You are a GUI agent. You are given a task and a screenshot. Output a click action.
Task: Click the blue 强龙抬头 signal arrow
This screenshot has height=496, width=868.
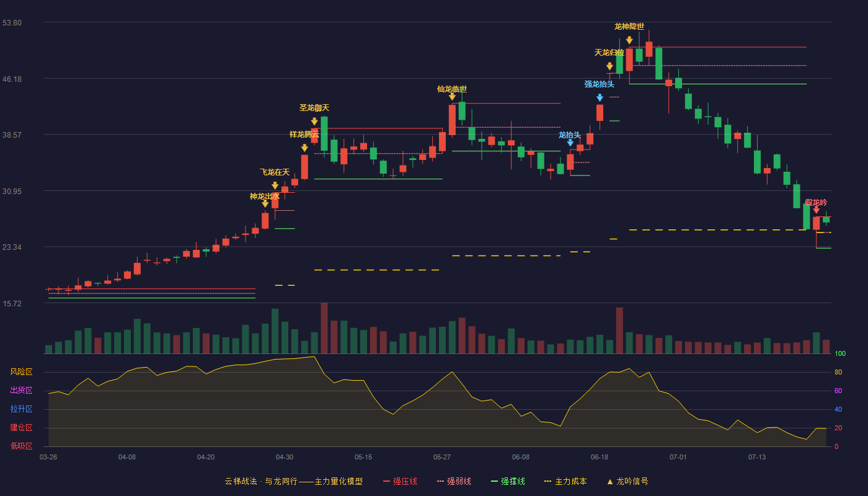[600, 97]
